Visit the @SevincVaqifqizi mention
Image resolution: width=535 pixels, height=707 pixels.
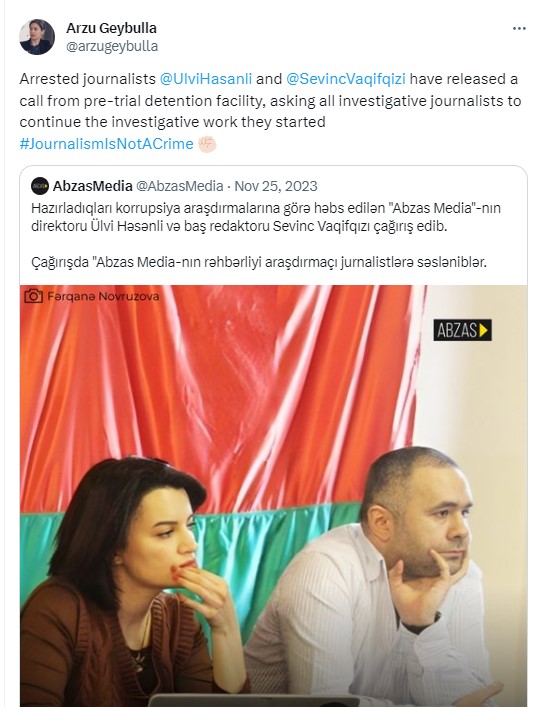[346, 79]
